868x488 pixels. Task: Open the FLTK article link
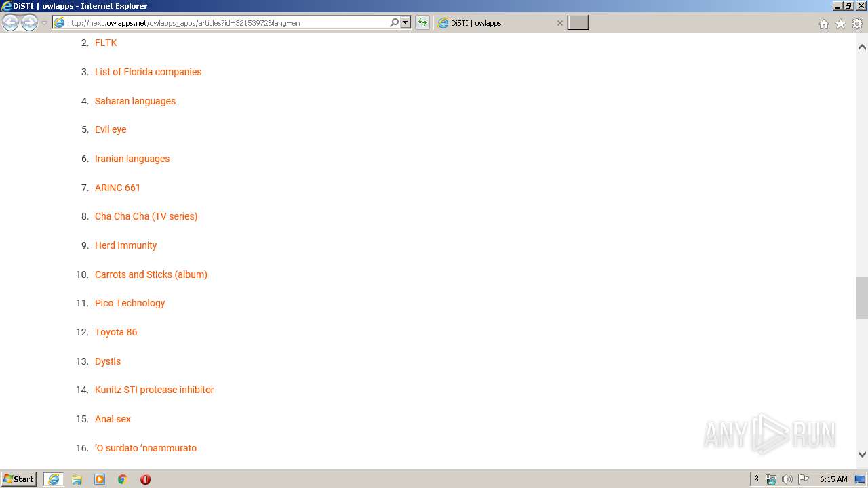pos(106,43)
